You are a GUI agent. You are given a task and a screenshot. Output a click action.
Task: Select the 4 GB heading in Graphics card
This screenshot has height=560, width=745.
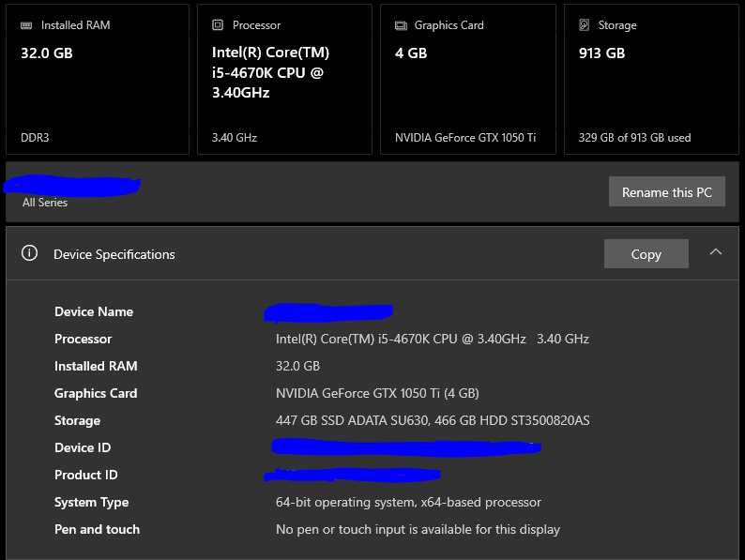click(x=411, y=53)
